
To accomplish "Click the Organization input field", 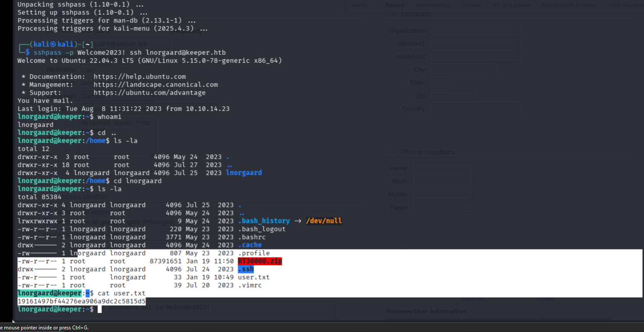I will 473,31.
